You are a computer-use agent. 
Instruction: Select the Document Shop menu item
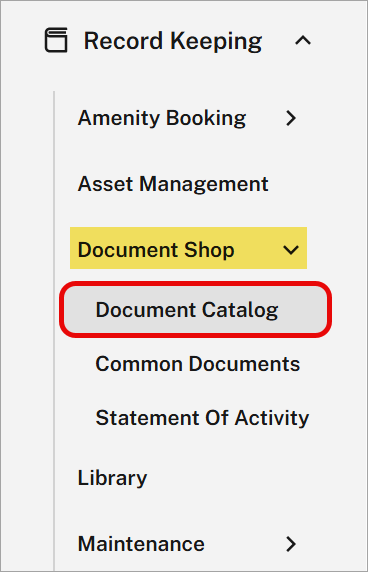156,250
